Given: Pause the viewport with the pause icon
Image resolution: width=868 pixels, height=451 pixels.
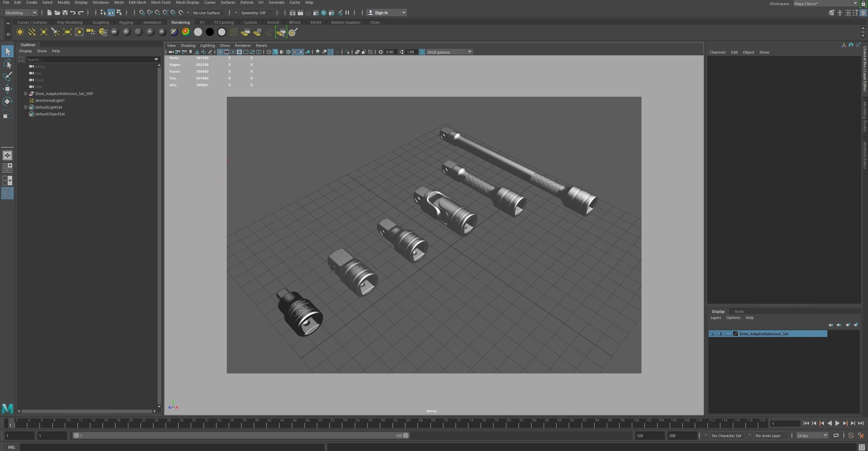Looking at the screenshot, I should coord(347,13).
